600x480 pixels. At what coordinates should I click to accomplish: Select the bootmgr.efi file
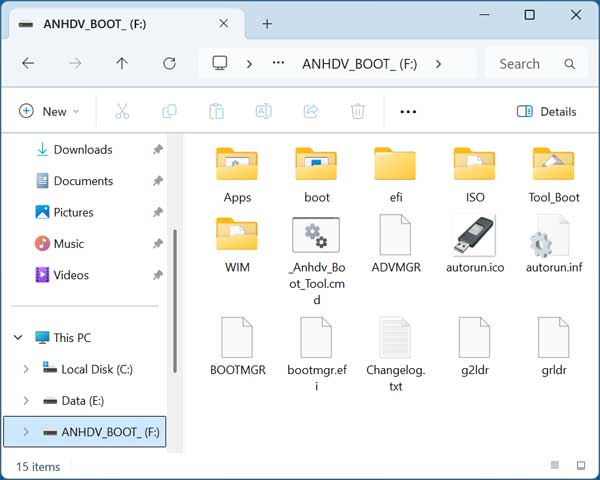[x=316, y=354]
